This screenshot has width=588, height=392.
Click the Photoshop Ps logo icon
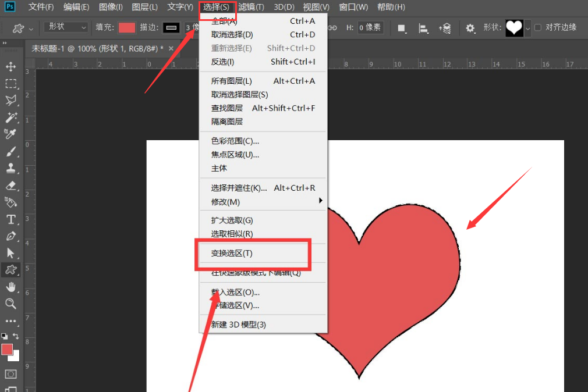point(10,7)
